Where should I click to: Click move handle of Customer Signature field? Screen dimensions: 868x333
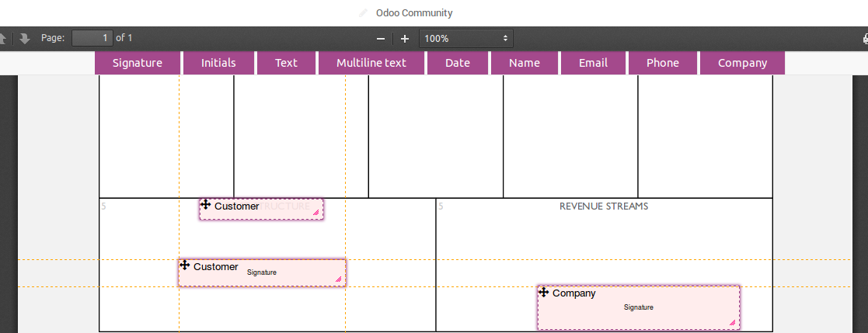point(184,265)
